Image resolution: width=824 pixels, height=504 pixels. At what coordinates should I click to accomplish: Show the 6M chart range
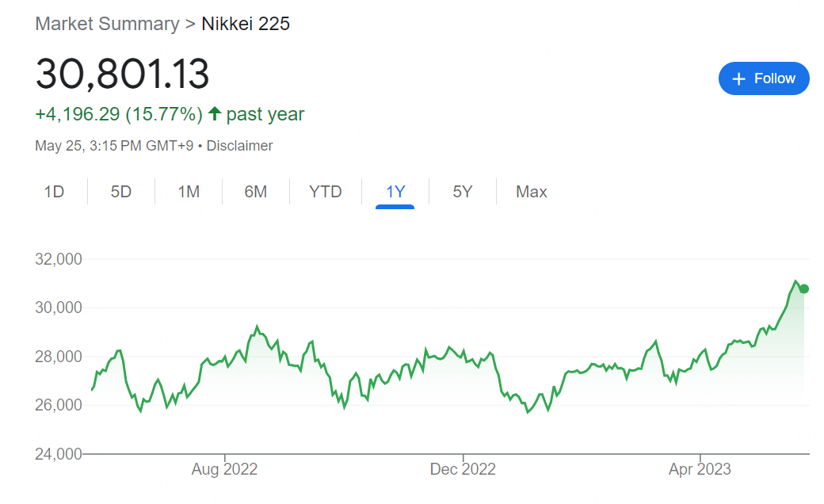tap(255, 192)
